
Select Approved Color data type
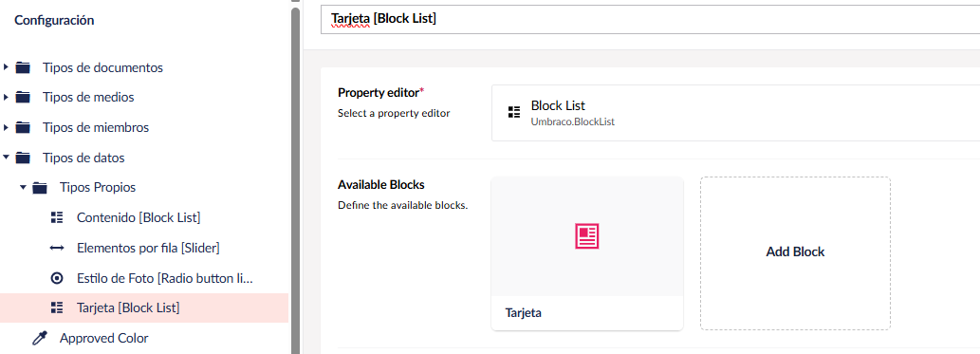[103, 339]
